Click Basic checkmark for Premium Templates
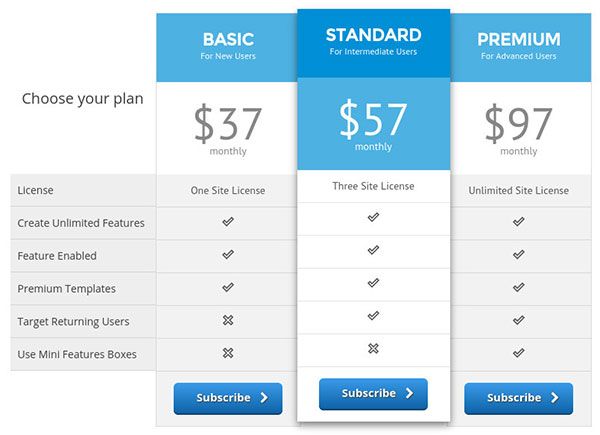Image resolution: width=600 pixels, height=435 pixels. click(x=228, y=288)
